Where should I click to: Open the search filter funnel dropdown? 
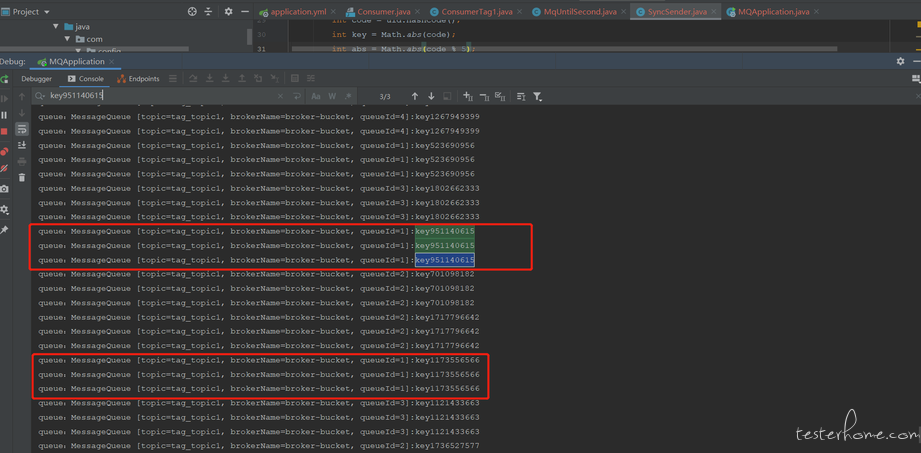tap(537, 96)
